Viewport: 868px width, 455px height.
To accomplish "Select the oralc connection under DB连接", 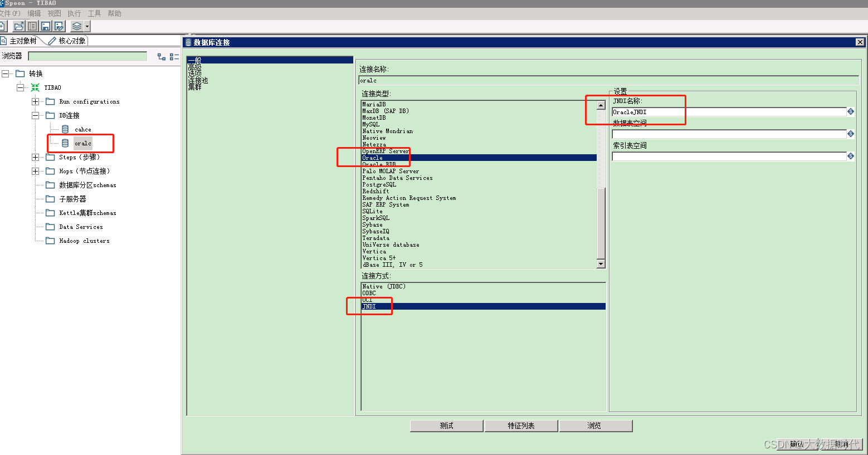I will [x=83, y=143].
